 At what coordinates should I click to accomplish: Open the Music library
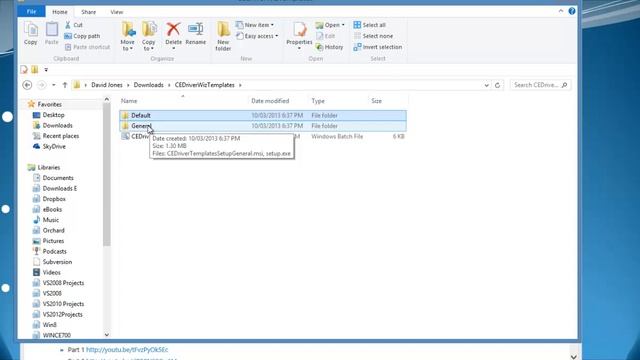point(51,220)
